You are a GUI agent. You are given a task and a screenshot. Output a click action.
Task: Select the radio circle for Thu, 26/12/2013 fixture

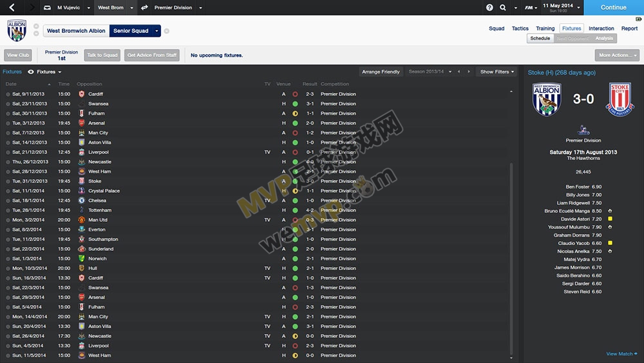(x=8, y=162)
